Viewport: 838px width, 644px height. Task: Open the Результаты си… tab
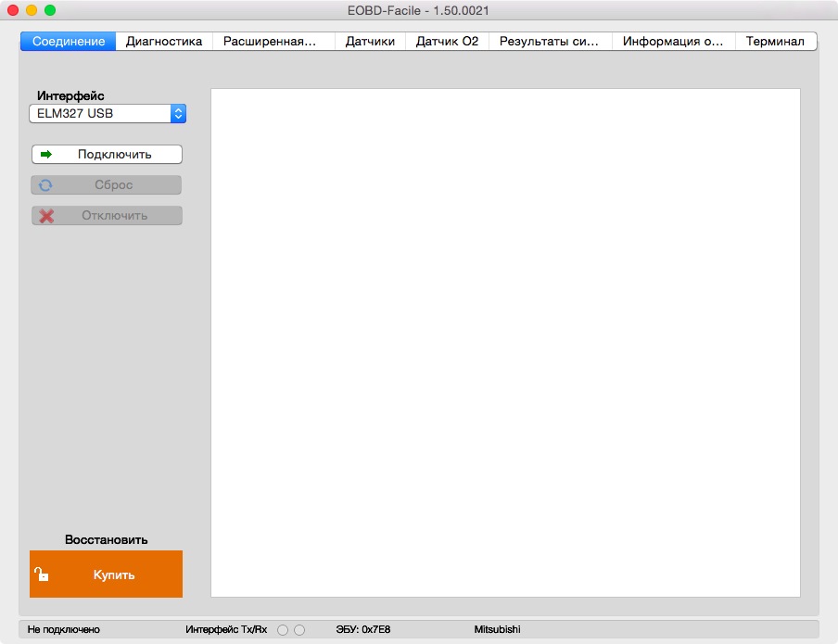tap(550, 41)
